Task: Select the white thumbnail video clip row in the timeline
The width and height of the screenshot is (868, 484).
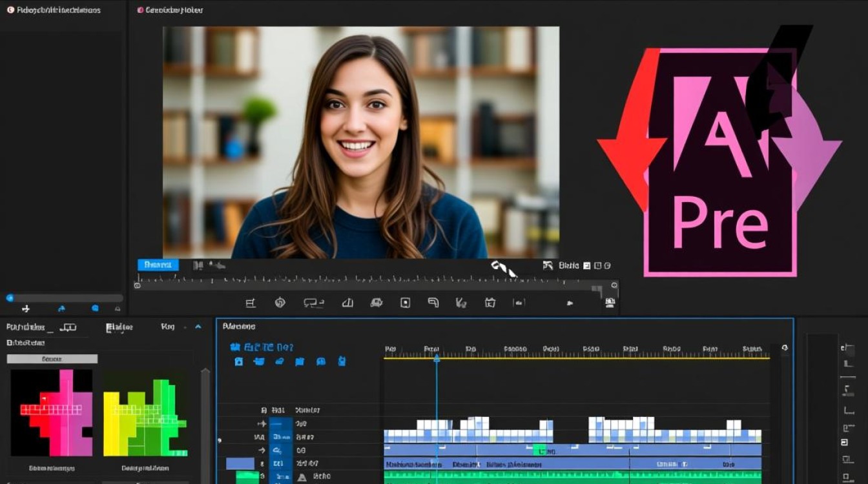Action: (572, 430)
